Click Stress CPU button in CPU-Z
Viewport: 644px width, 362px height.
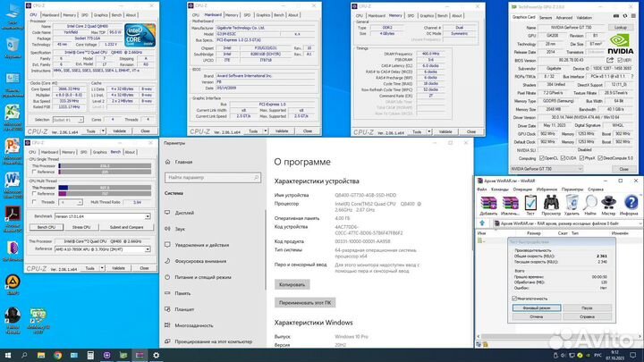coord(81,227)
